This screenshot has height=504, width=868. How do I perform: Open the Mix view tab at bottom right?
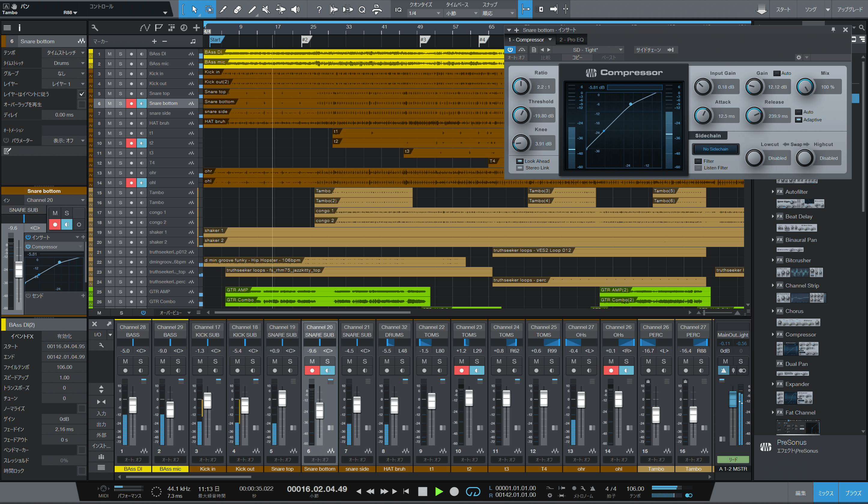point(826,493)
